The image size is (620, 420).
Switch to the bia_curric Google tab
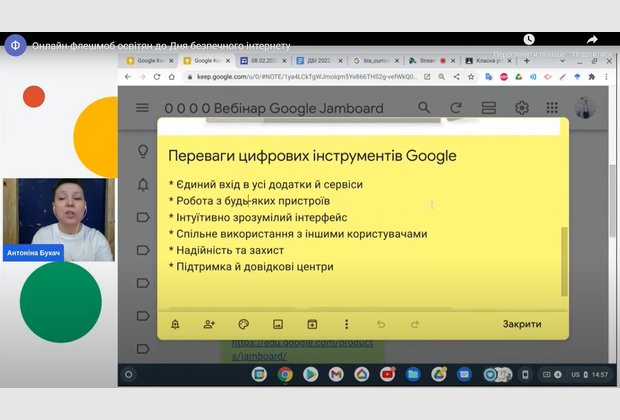(376, 61)
